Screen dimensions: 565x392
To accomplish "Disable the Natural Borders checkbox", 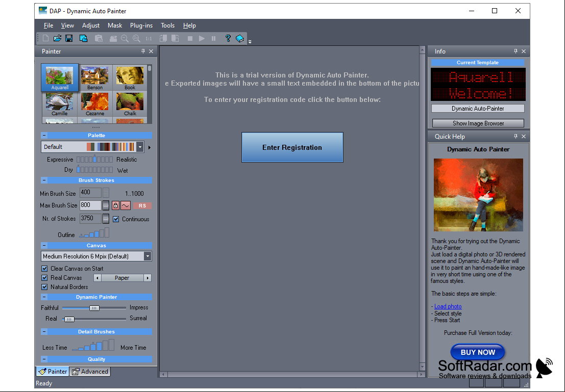I will tap(44, 287).
